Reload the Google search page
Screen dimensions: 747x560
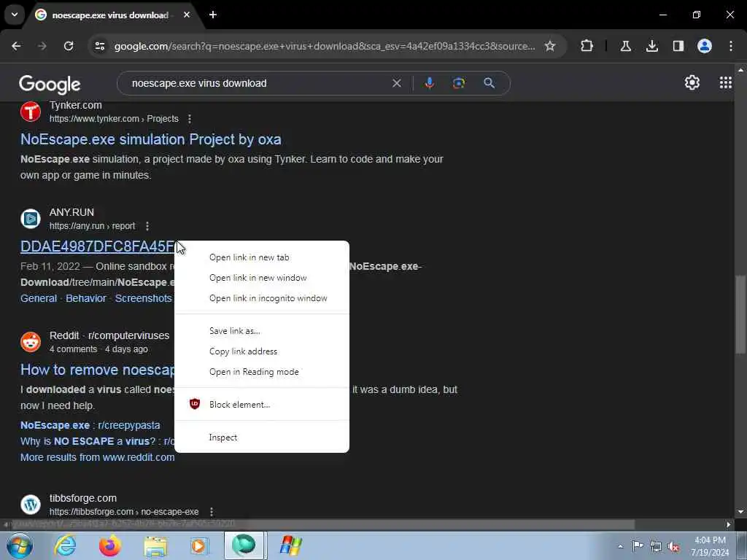(69, 46)
